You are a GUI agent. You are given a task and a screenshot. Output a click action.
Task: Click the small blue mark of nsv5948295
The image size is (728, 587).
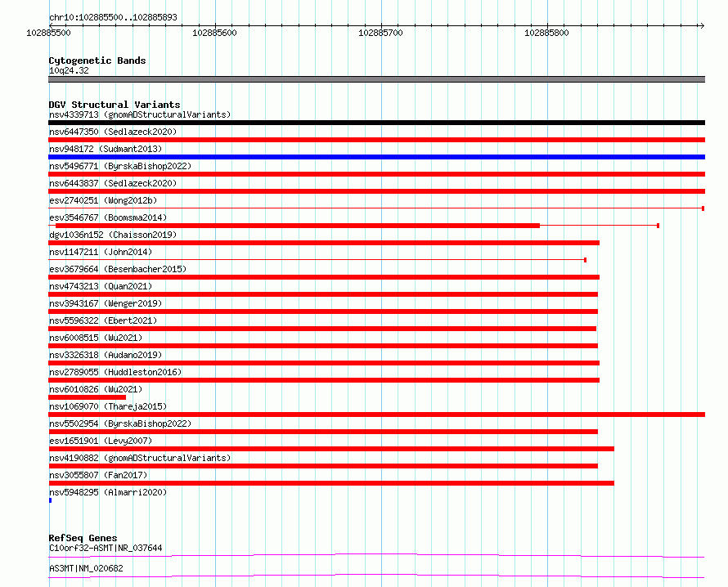coord(50,500)
